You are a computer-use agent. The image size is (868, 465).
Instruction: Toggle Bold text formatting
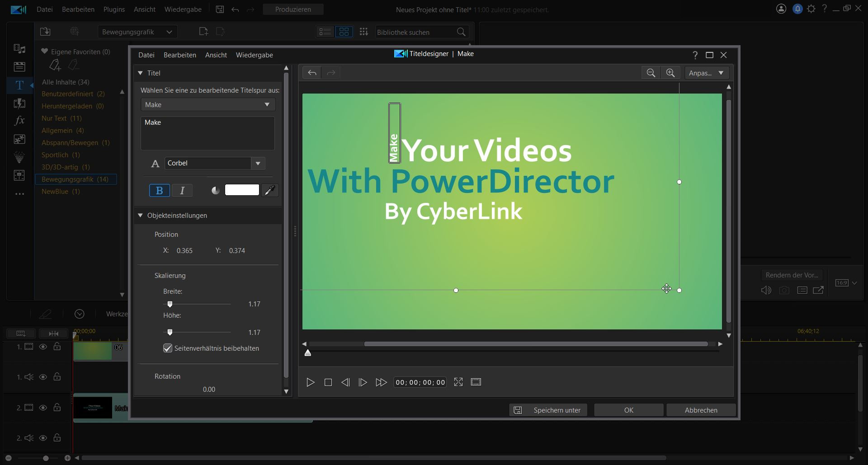pyautogui.click(x=159, y=191)
